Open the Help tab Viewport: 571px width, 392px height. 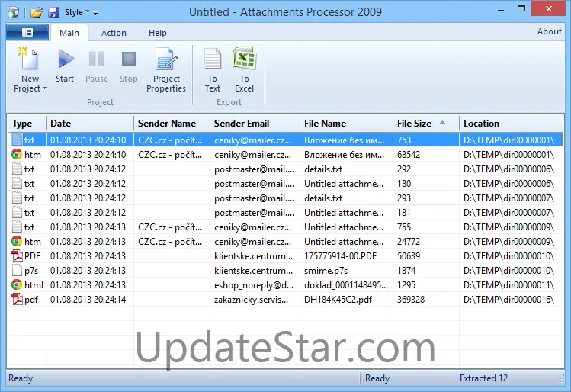pos(157,33)
